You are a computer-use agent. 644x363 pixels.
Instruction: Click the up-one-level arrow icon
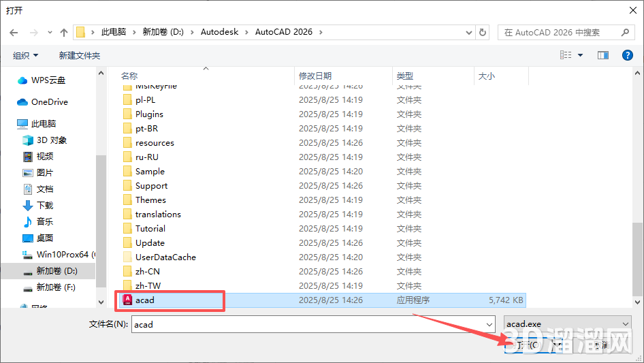pyautogui.click(x=64, y=32)
